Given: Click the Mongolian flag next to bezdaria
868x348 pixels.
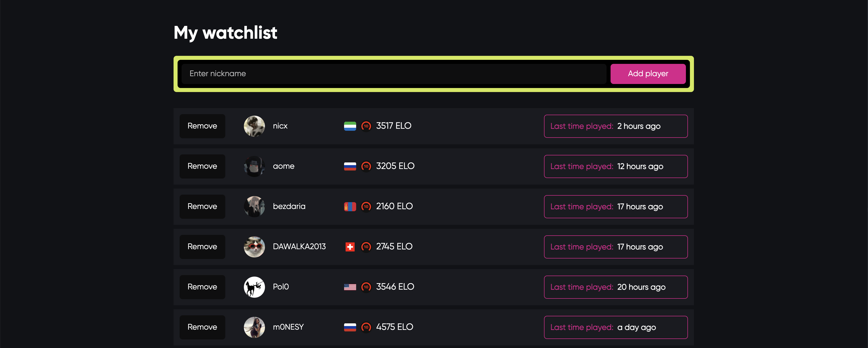Looking at the screenshot, I should pyautogui.click(x=350, y=206).
